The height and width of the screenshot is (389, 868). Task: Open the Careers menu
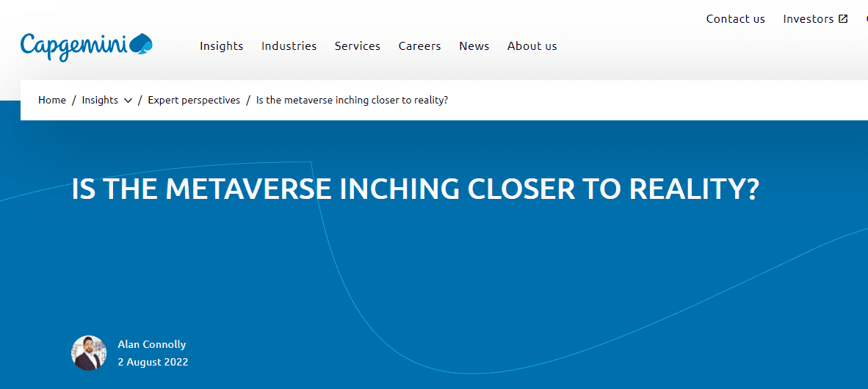click(419, 46)
